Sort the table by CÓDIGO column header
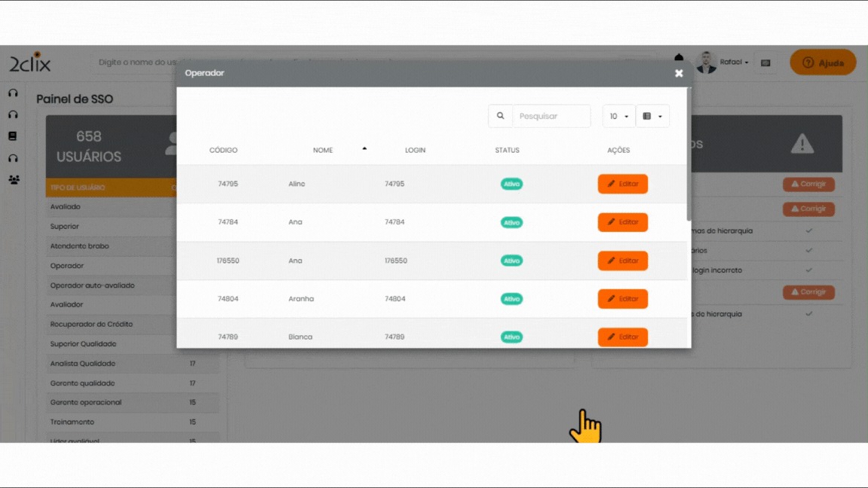 [x=223, y=150]
